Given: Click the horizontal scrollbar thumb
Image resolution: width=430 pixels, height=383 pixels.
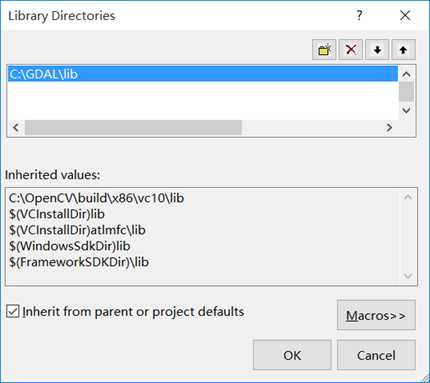Looking at the screenshot, I should [x=133, y=127].
